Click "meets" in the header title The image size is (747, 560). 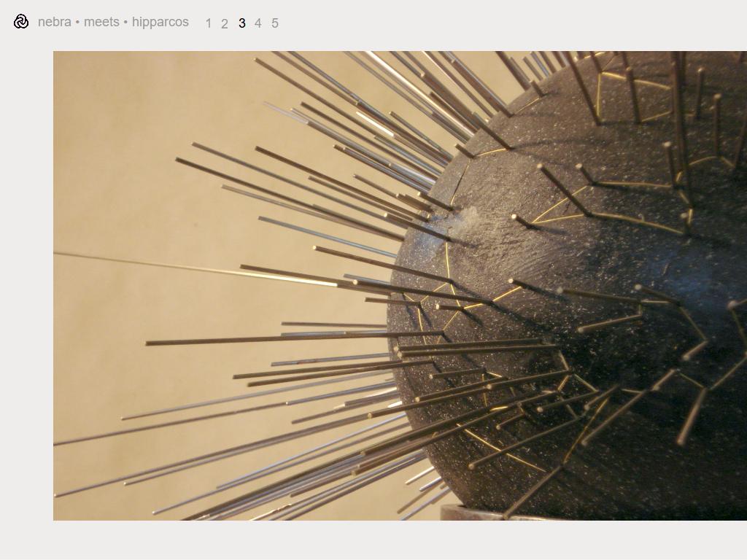pos(101,22)
